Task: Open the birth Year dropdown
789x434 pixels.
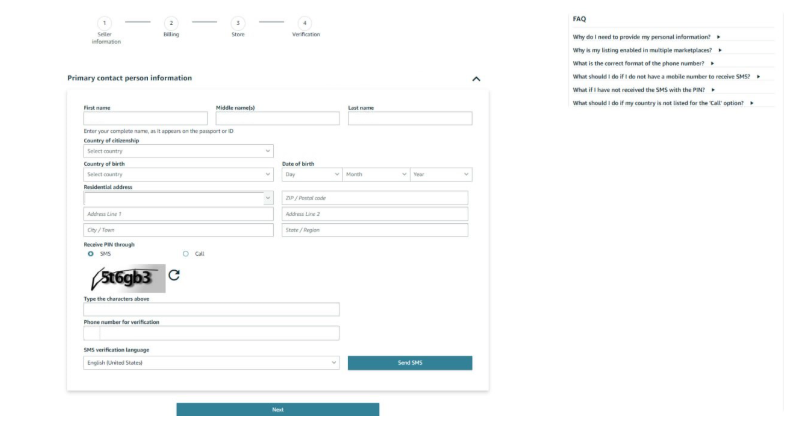Action: click(x=439, y=174)
